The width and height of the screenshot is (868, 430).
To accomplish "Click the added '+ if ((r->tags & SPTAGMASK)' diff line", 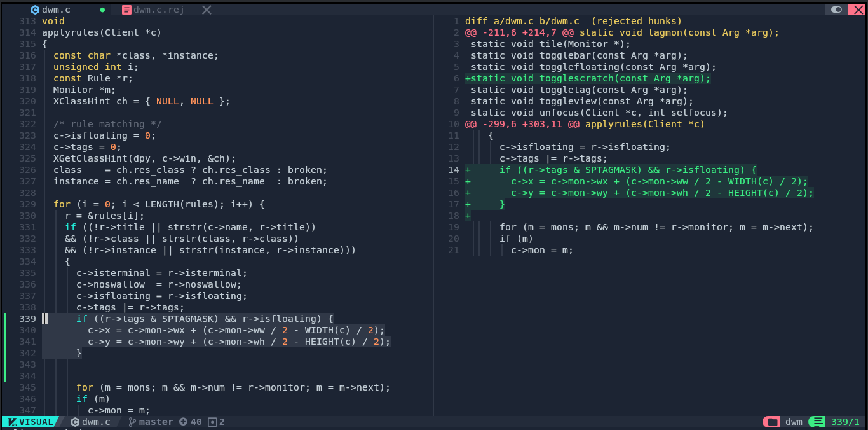I will (611, 170).
